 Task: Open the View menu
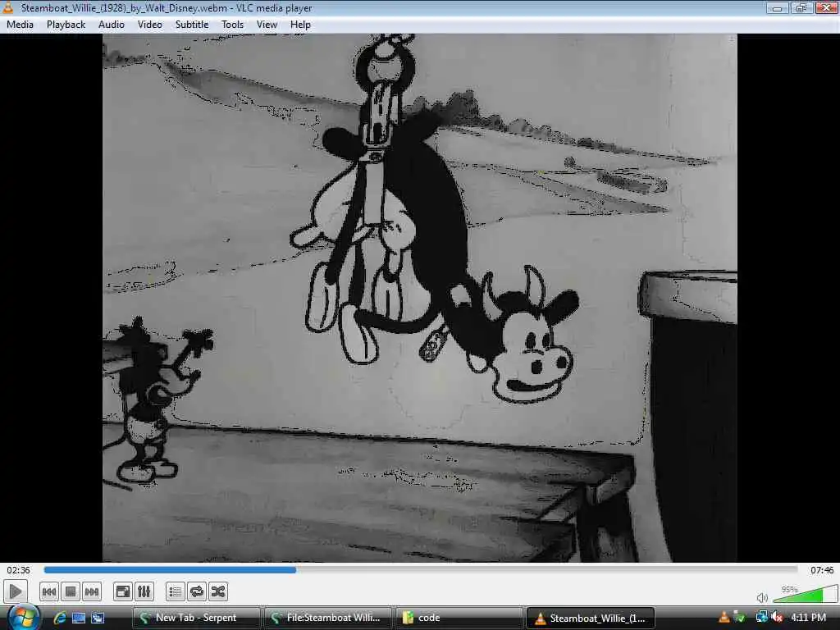click(267, 25)
